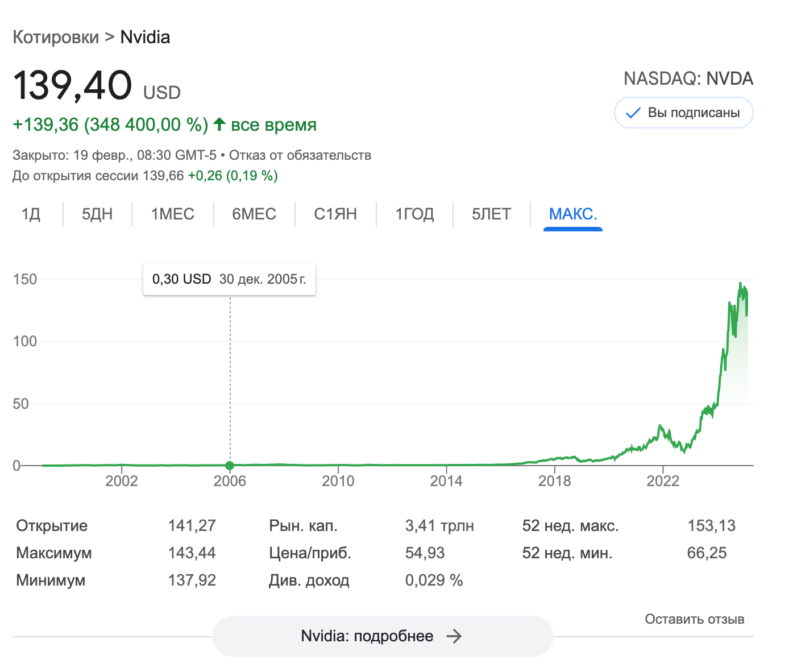Open the Отказ от обязательств disclaimer link
Screen dimensions: 797x672
(300, 155)
